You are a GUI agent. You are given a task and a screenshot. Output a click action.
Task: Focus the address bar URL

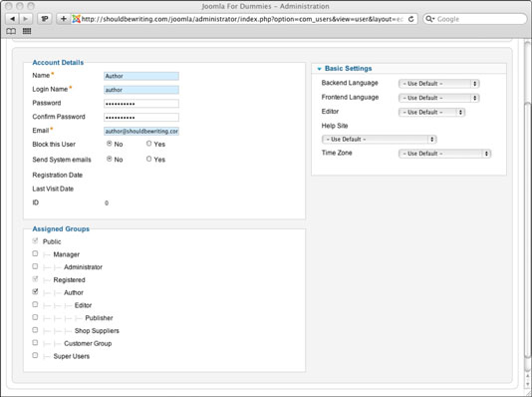[x=243, y=19]
